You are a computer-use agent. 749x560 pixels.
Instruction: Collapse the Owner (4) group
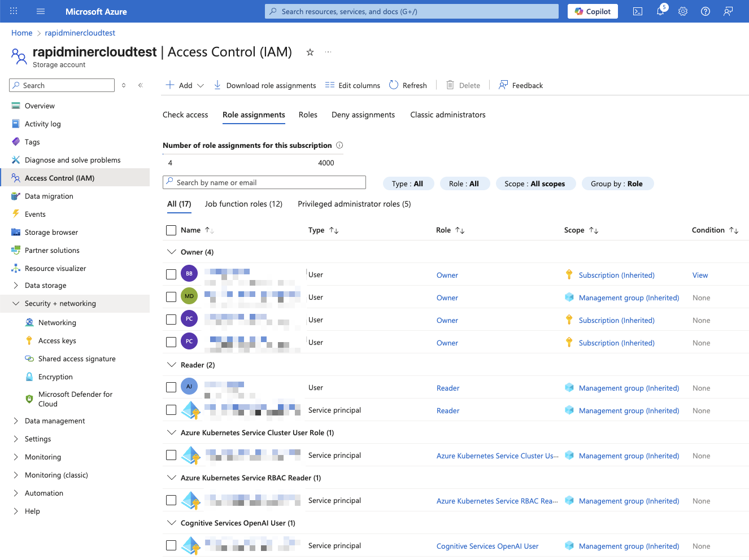pyautogui.click(x=172, y=252)
